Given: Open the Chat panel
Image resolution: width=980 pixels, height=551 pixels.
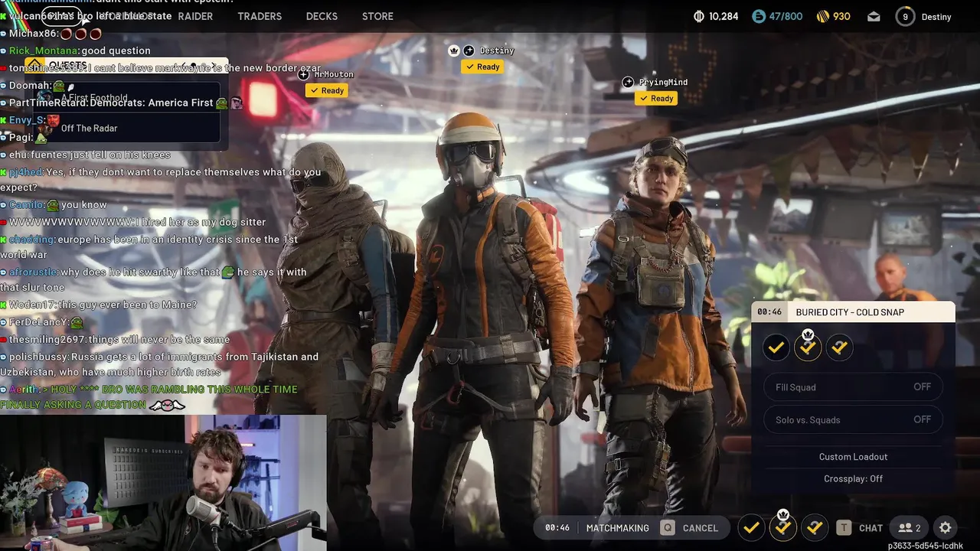Looking at the screenshot, I should click(x=871, y=528).
